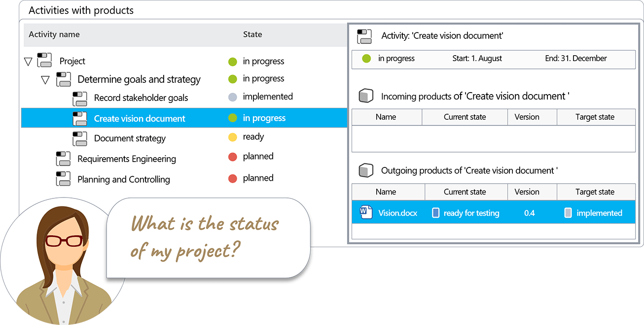Collapse the 'Determine goals and strategy' node
644x325 pixels.
tap(45, 80)
